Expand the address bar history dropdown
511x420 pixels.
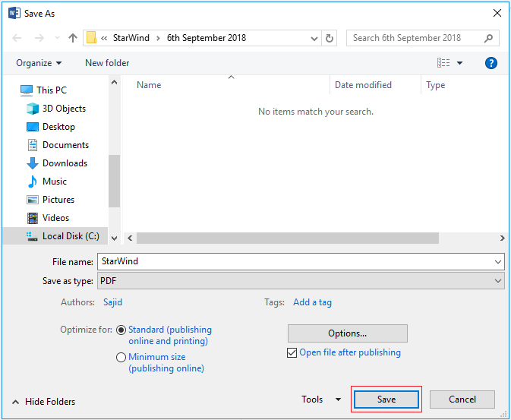[x=314, y=39]
